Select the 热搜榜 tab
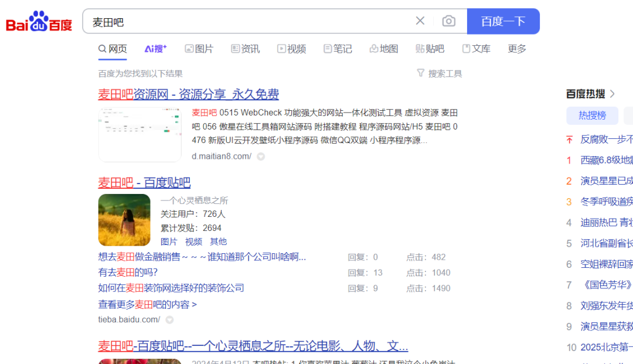 (592, 116)
